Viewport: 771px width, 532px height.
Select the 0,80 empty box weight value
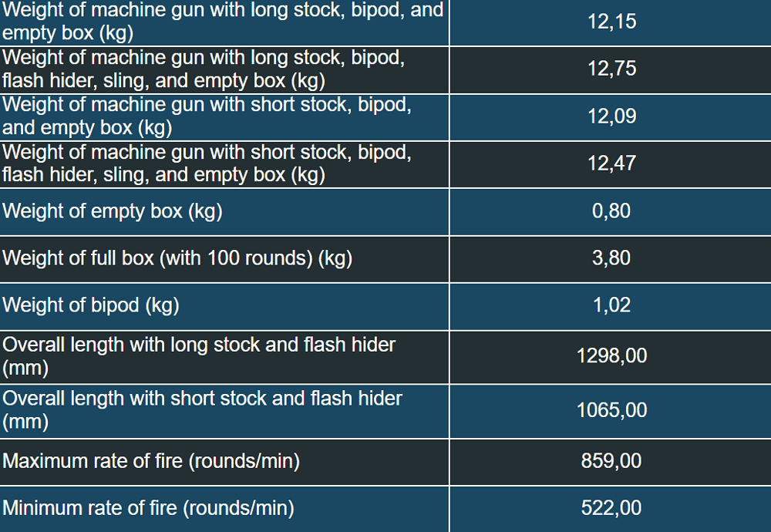click(611, 211)
